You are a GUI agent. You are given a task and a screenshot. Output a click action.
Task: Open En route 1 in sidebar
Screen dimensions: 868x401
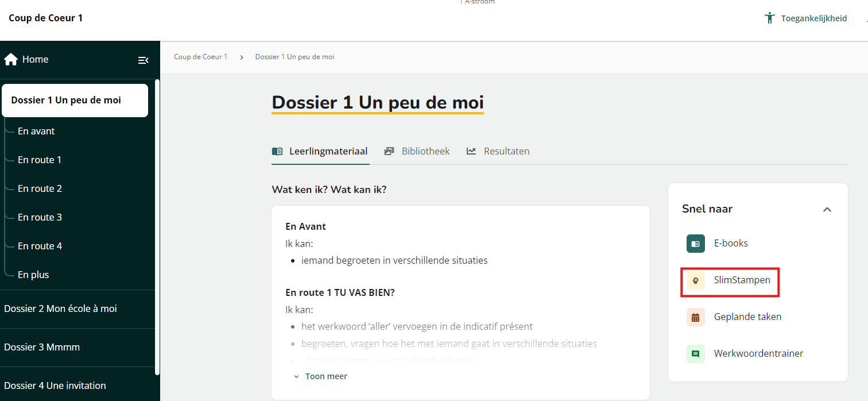pos(40,160)
